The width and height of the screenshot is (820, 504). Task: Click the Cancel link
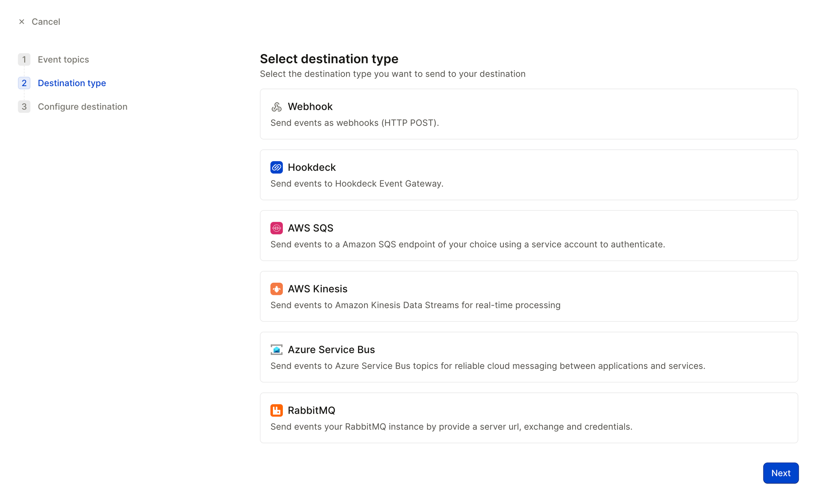(46, 22)
